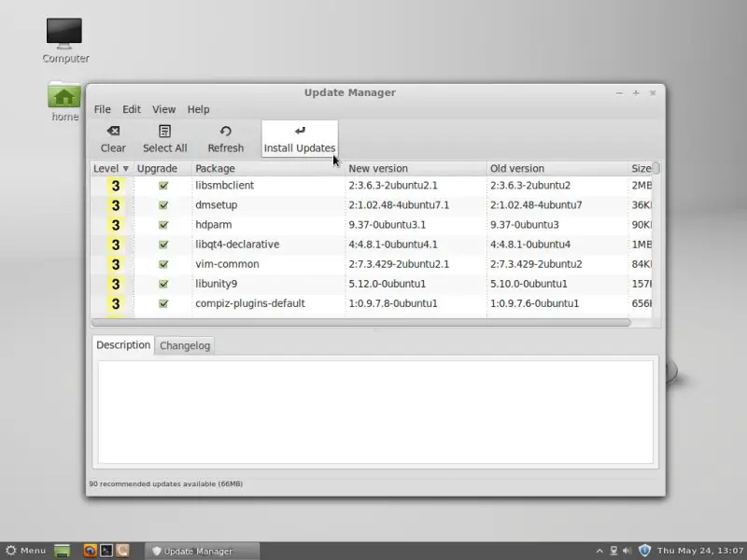Sort by the Size column header
This screenshot has height=560, width=747.
(x=641, y=169)
